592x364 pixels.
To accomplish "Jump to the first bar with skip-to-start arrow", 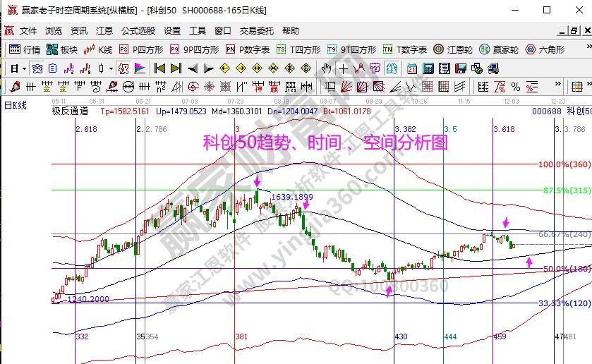I will [x=159, y=68].
